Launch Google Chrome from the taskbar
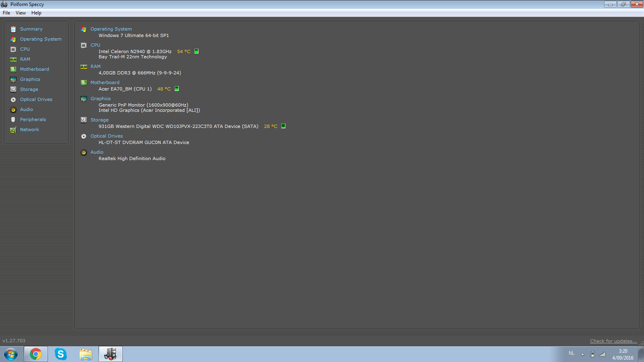 (x=36, y=354)
